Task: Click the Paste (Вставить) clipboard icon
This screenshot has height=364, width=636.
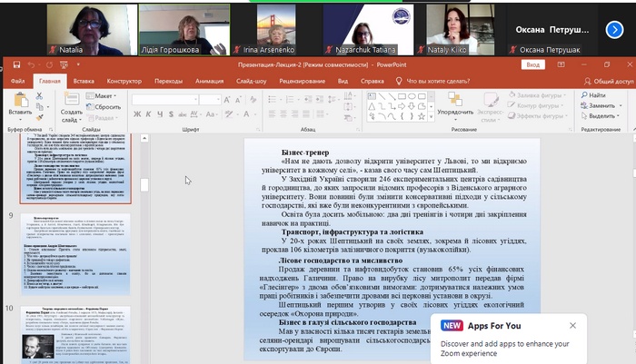Action: pos(18,100)
